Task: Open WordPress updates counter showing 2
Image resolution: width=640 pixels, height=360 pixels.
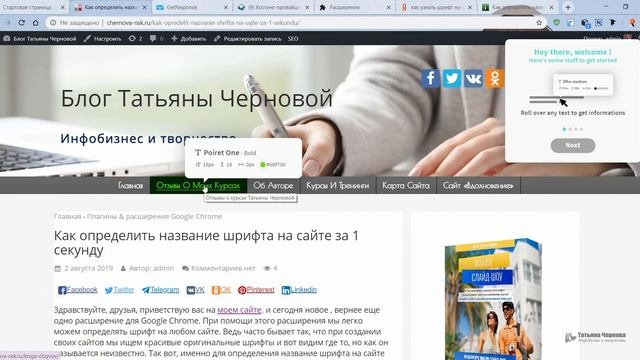Action: (x=135, y=39)
